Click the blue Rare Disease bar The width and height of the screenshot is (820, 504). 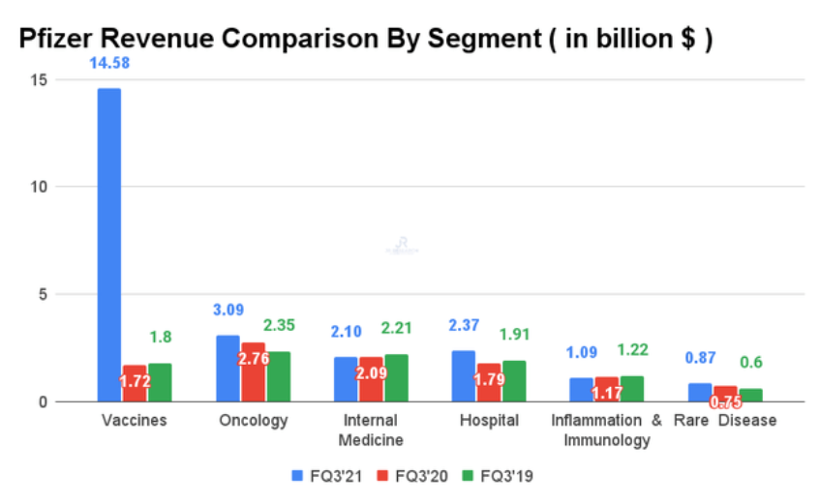click(x=700, y=393)
